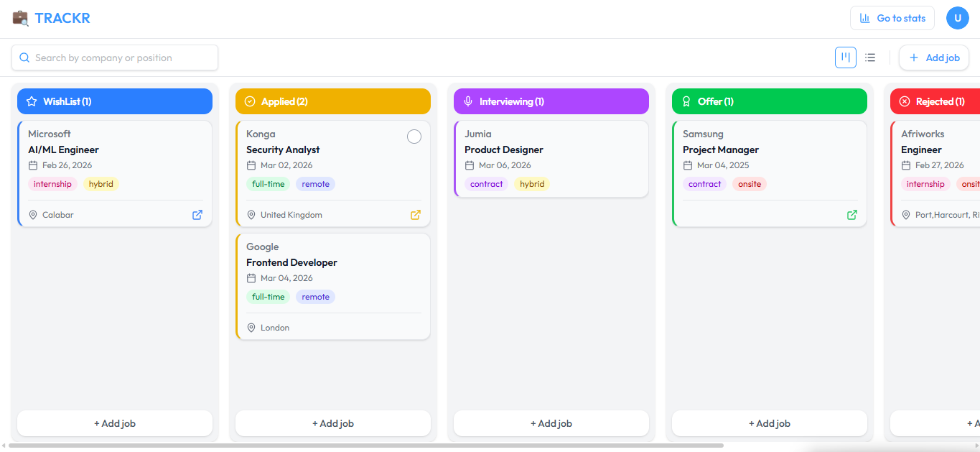This screenshot has width=980, height=452.
Task: Open external link on Microsoft job card
Action: point(197,215)
